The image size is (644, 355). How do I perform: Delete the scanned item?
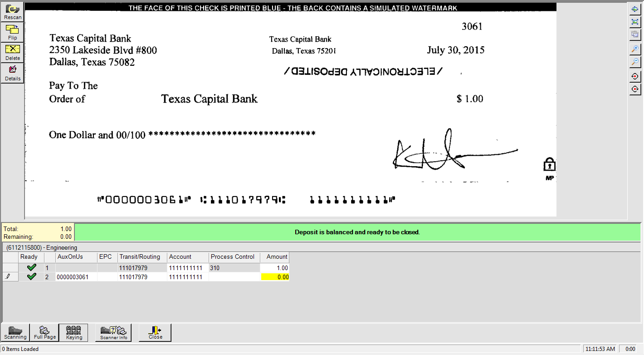[12, 53]
